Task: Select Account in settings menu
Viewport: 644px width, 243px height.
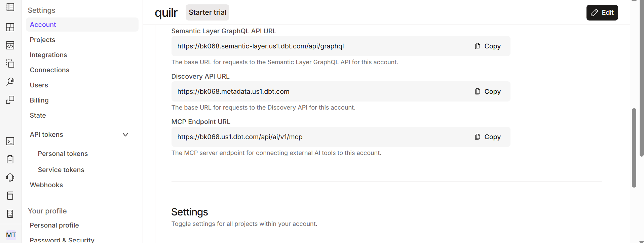Action: pos(82,25)
